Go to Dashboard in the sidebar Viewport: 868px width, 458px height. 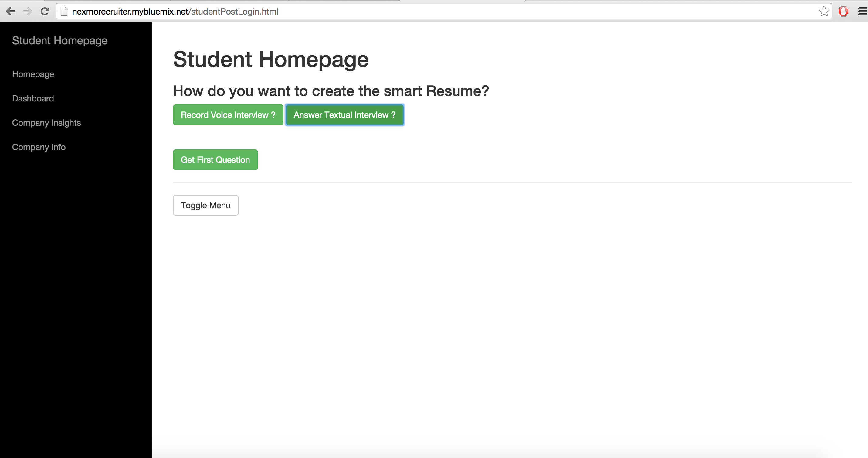click(33, 98)
